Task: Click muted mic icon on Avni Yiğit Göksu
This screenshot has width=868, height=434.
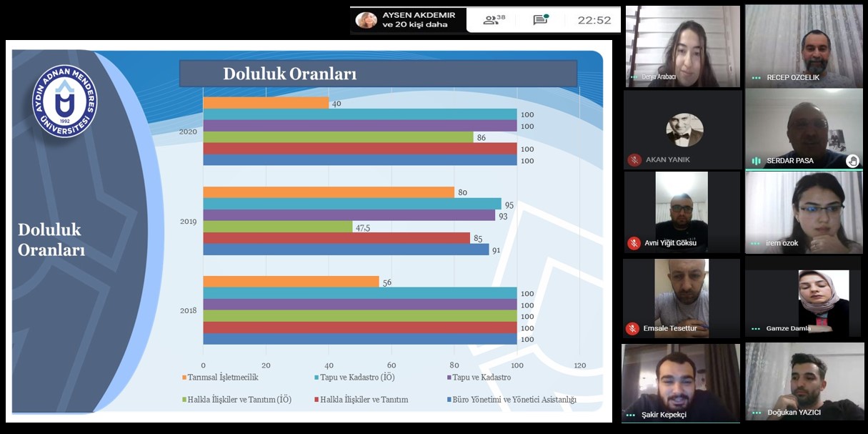Action: [634, 243]
